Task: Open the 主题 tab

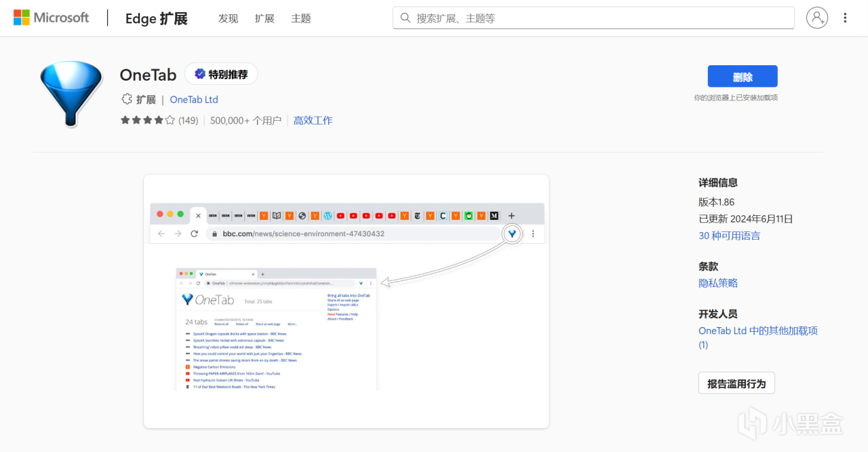Action: coord(301,18)
